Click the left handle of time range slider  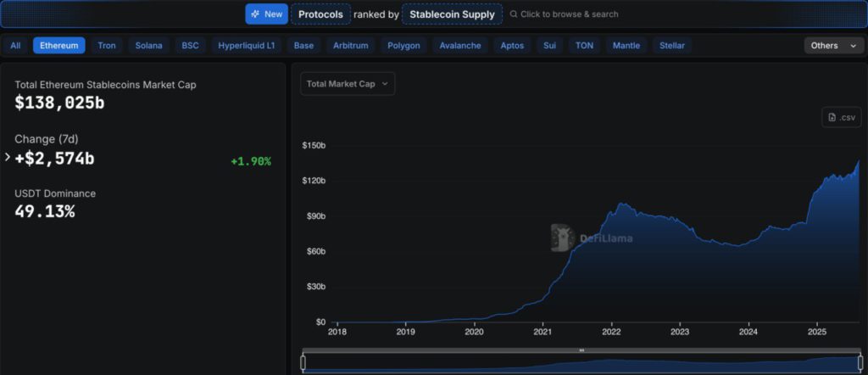click(x=303, y=362)
